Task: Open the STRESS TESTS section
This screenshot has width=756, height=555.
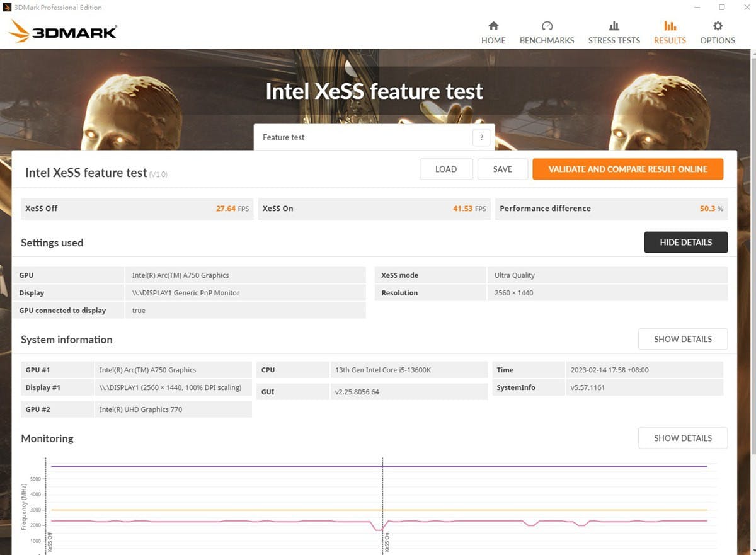Action: 614,33
